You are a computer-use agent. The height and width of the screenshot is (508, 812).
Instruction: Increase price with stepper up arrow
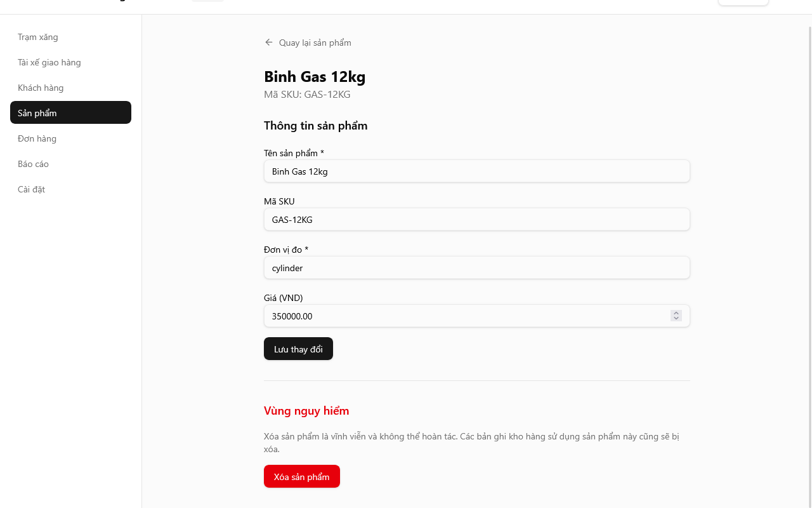pos(676,313)
